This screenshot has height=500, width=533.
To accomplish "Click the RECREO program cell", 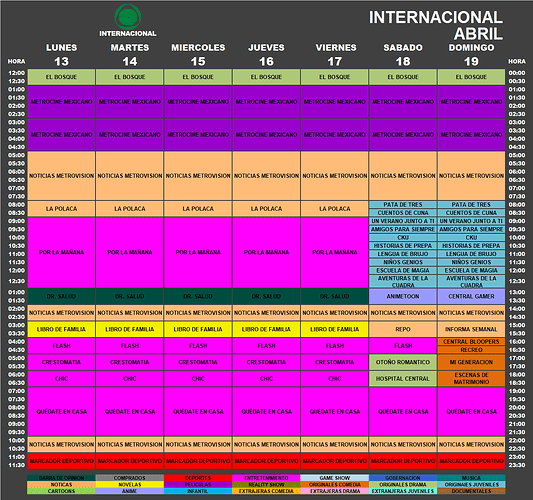I will [x=471, y=350].
